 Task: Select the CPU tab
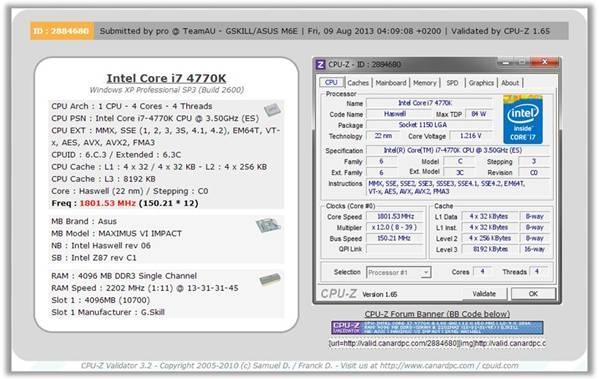pos(331,83)
